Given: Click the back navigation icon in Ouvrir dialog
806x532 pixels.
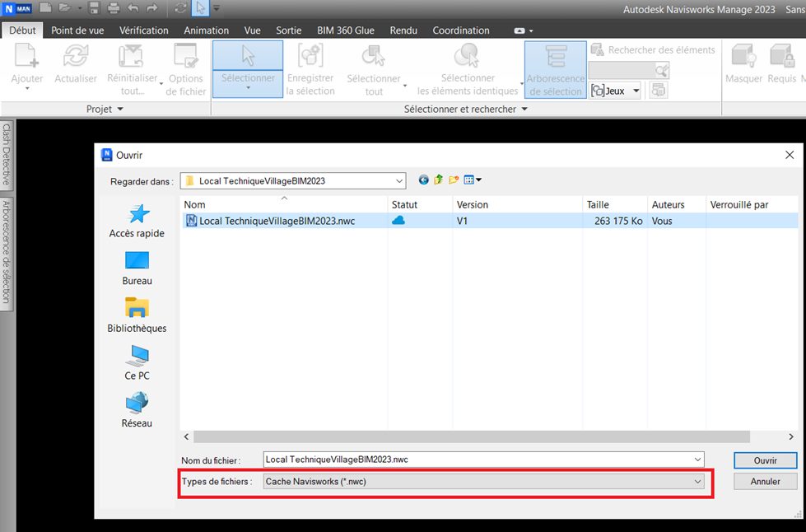Looking at the screenshot, I should coord(423,180).
